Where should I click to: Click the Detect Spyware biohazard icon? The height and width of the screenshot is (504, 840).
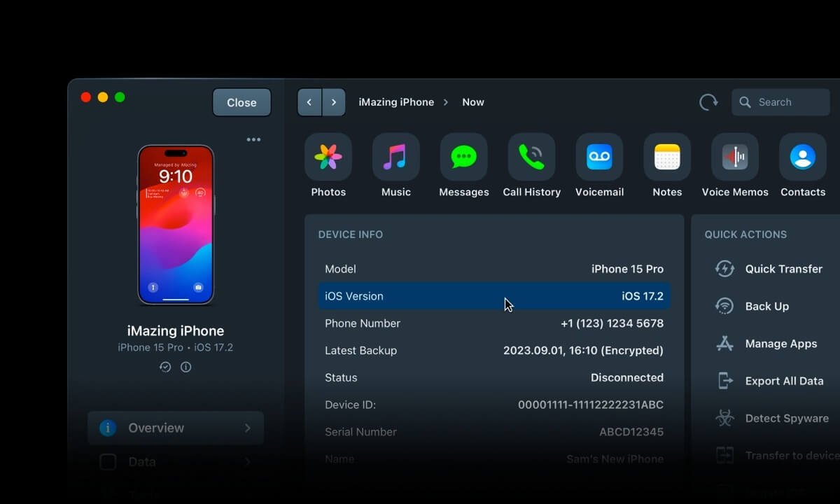point(724,418)
